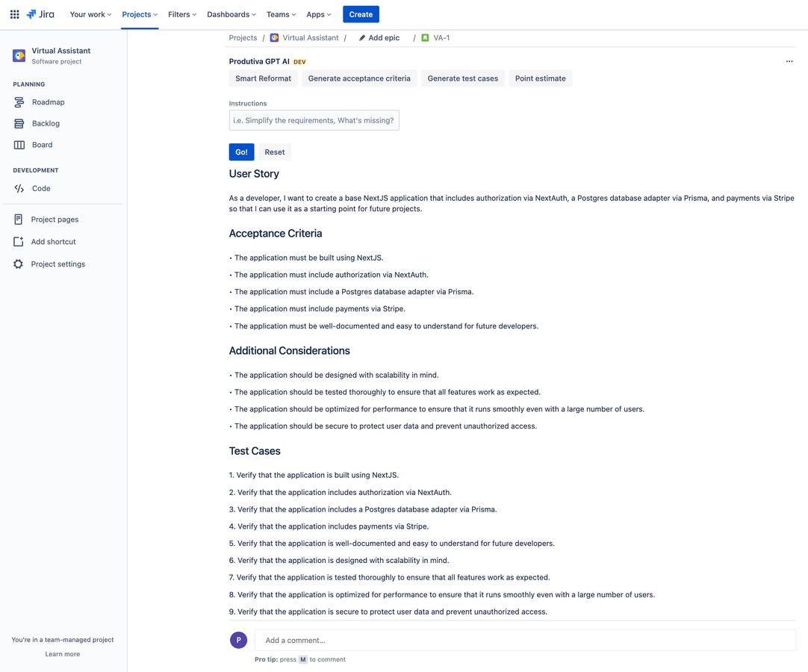
Task: Click the user avatar P near comment box
Action: coord(238,640)
